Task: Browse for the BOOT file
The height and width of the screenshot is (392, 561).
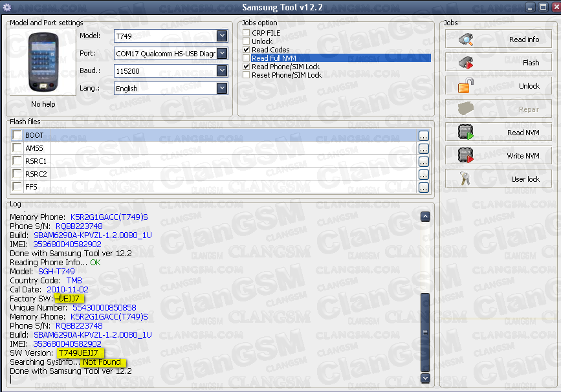Action: pyautogui.click(x=424, y=136)
